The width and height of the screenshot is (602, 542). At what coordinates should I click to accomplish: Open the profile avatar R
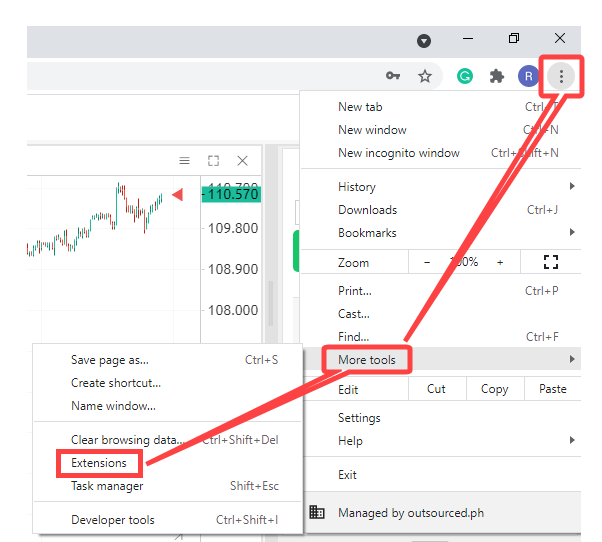[528, 76]
